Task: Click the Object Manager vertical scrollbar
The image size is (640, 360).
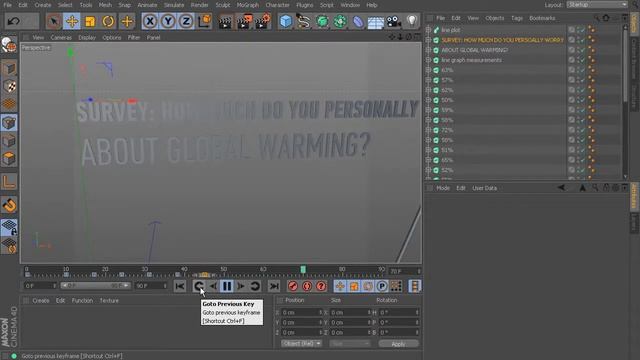Action: pos(625,63)
